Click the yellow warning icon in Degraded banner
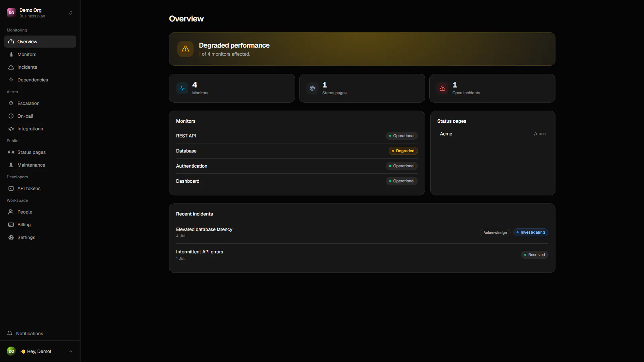Screen dimensions: 644x362 click(x=185, y=49)
